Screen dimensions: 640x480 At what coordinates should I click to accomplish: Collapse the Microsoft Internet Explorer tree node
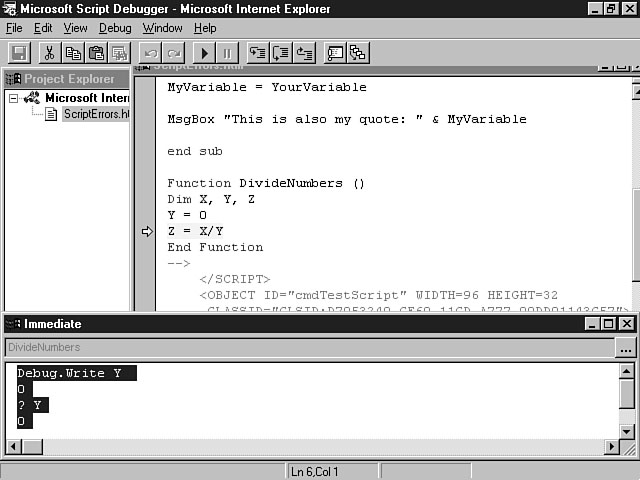point(14,98)
